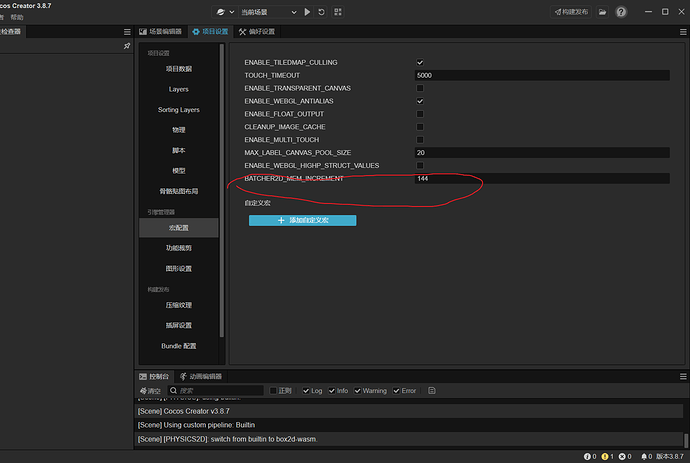Select Feature Cropping in sidebar
Screen dimensions: 690x463
179,248
